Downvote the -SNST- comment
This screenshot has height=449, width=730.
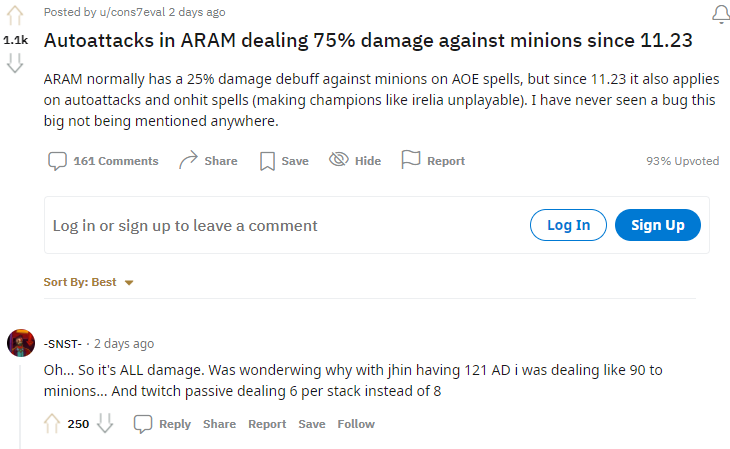click(x=105, y=424)
